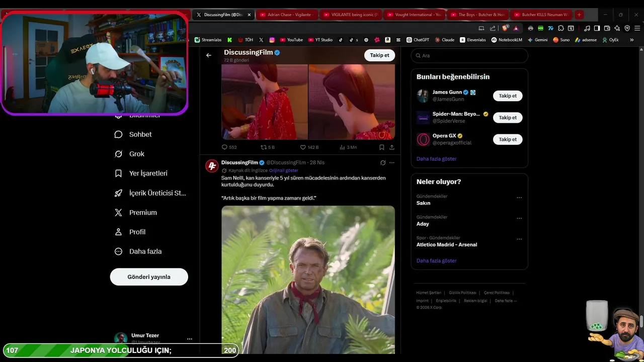Screen dimensions: 644x362
Task: Open the Instagram bookmark icon
Action: point(272,40)
